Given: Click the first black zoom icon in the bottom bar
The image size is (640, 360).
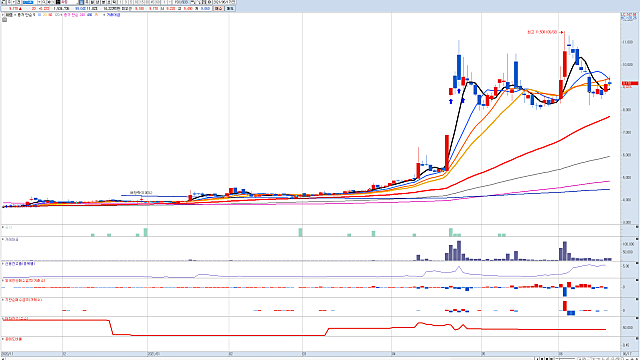Looking at the screenshot, I should [537, 358].
